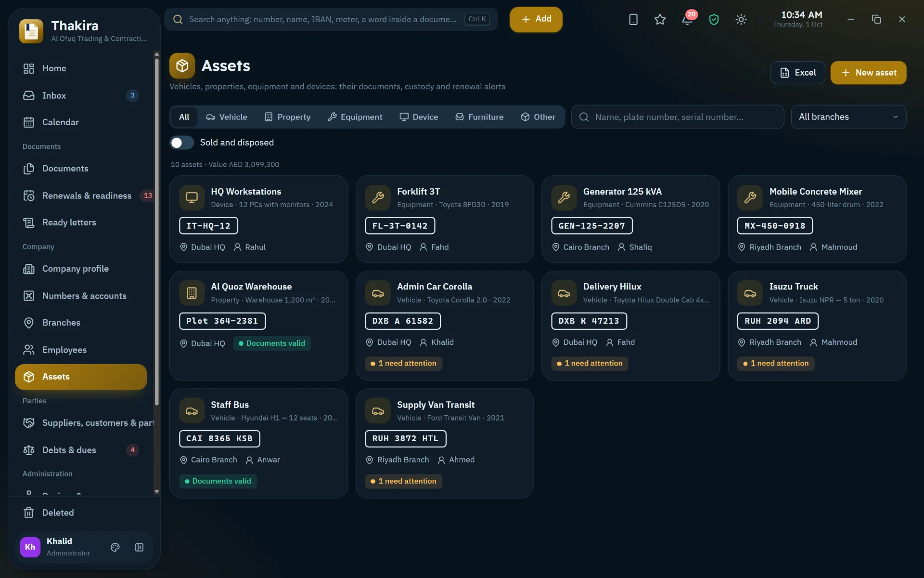This screenshot has height=578, width=924.
Task: Click the New asset button
Action: point(869,73)
